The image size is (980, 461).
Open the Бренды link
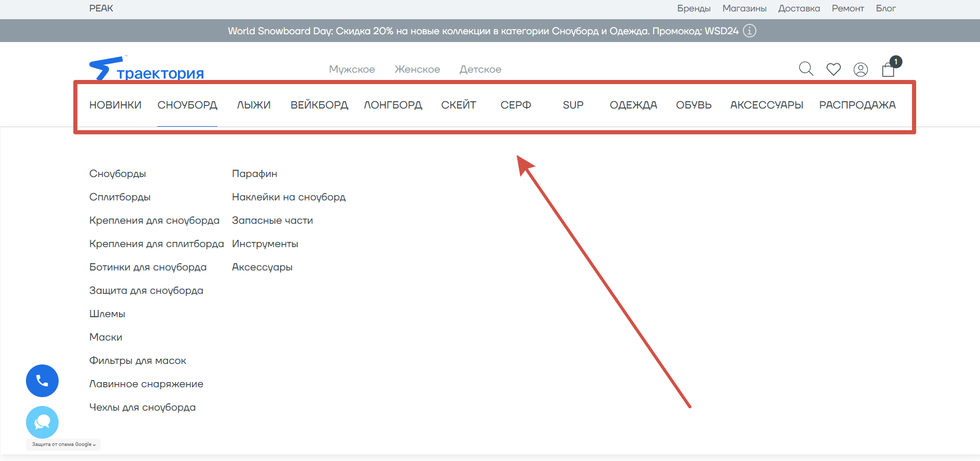pyautogui.click(x=694, y=8)
